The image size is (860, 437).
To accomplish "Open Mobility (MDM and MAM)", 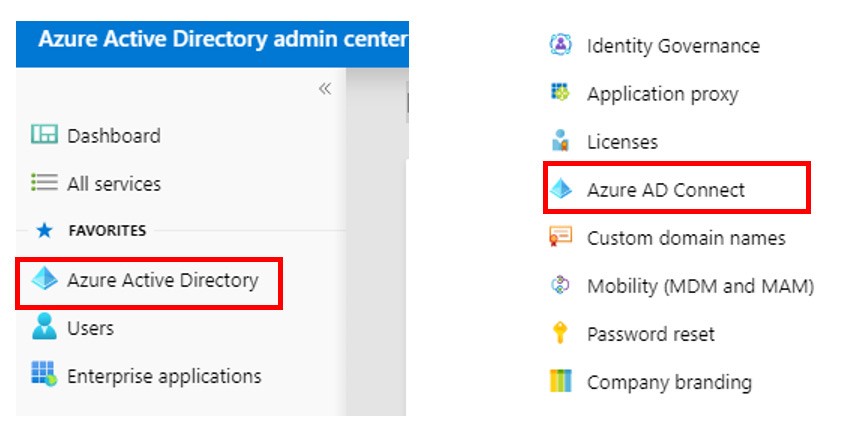I will [x=700, y=286].
